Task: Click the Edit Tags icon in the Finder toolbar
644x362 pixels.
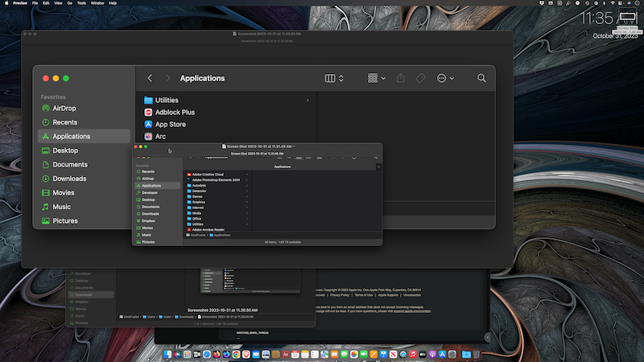Action: (420, 78)
